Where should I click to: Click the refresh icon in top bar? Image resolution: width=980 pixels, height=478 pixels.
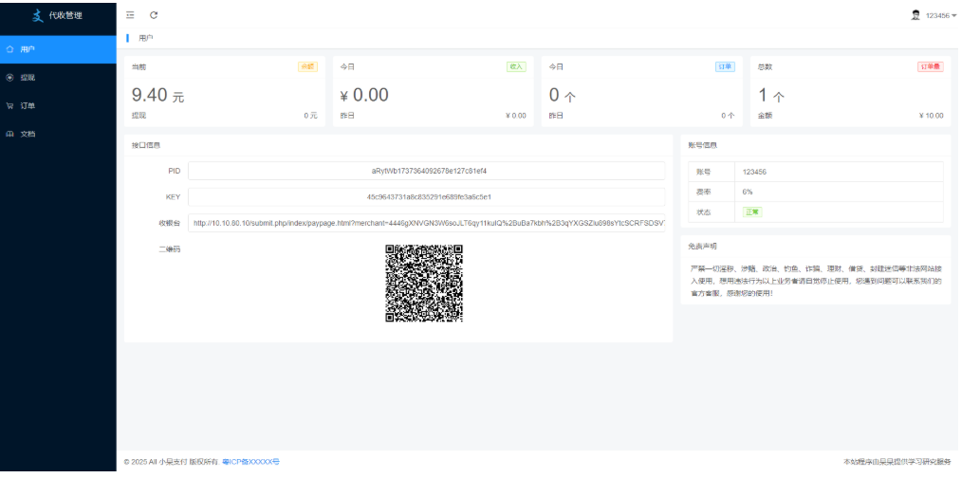point(154,15)
